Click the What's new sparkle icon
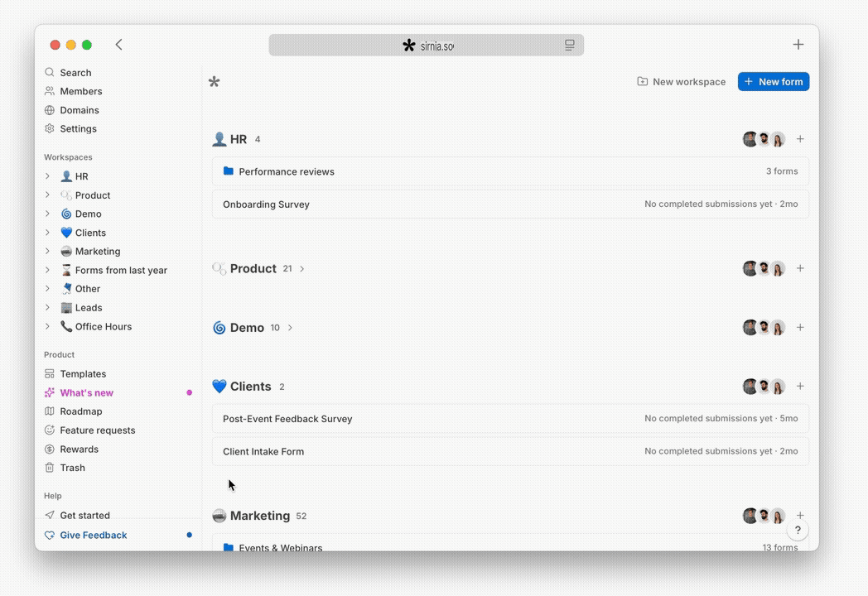Viewport: 868px width, 596px height. tap(49, 393)
